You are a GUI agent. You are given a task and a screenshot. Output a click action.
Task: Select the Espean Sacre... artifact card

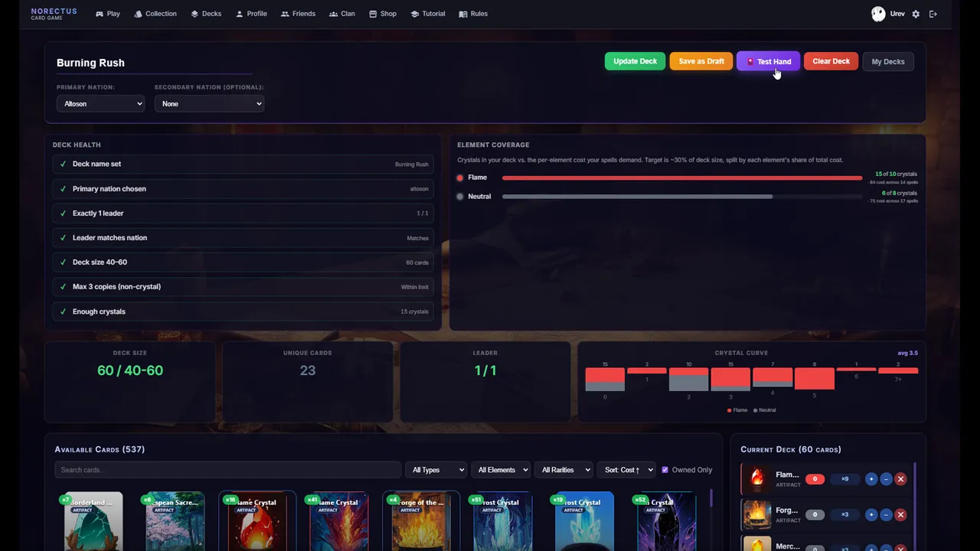175,521
